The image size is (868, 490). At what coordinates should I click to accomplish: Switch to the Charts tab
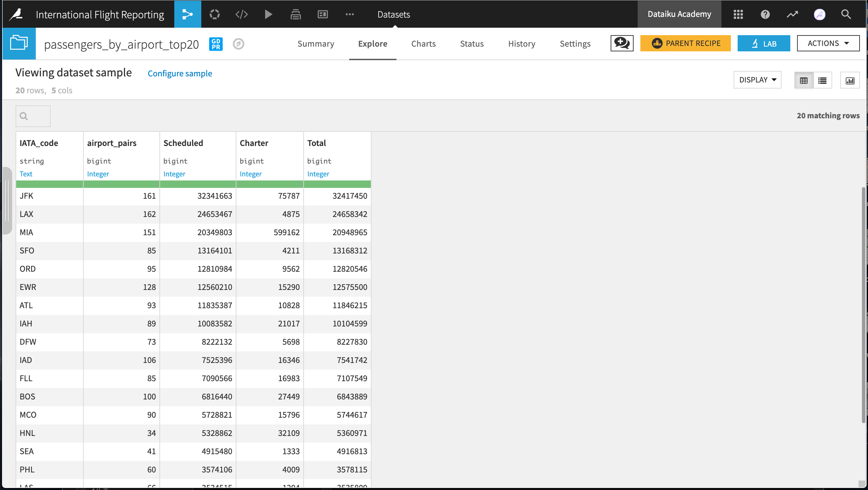pos(423,42)
